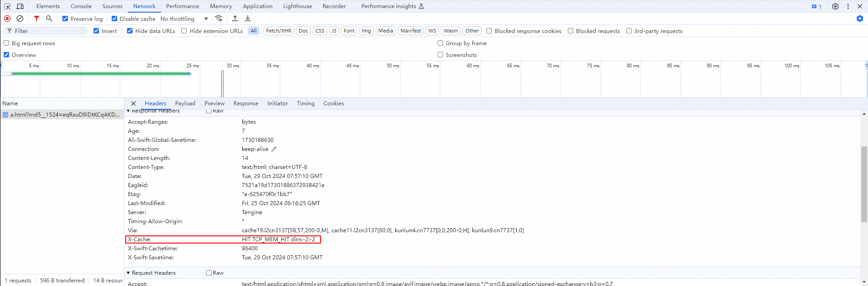Open the Memory tab

(221, 6)
